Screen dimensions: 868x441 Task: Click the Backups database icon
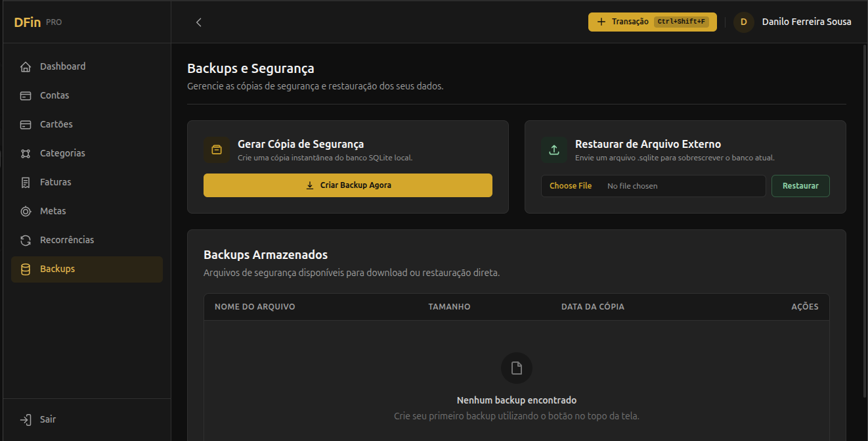point(26,269)
